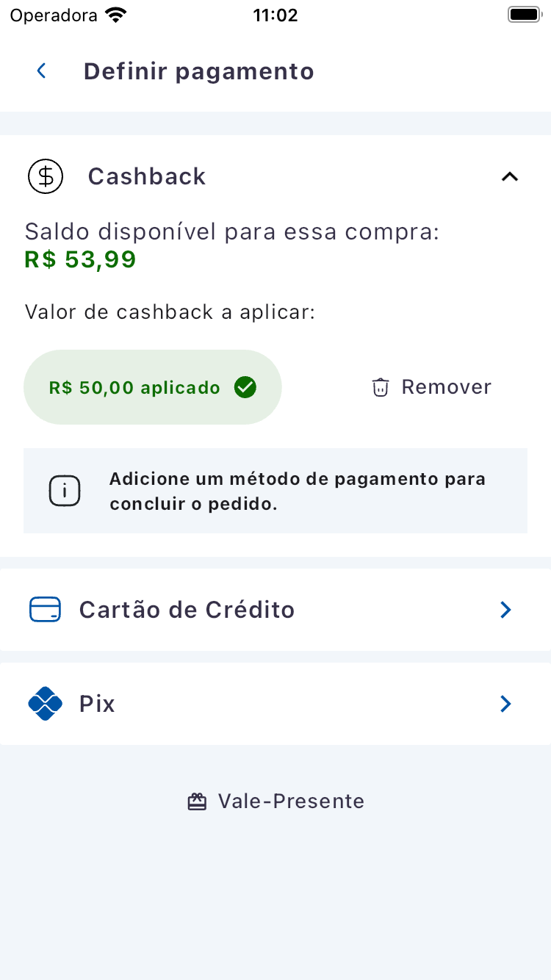The height and width of the screenshot is (980, 551).
Task: Tap the back arrow in header
Action: click(42, 71)
